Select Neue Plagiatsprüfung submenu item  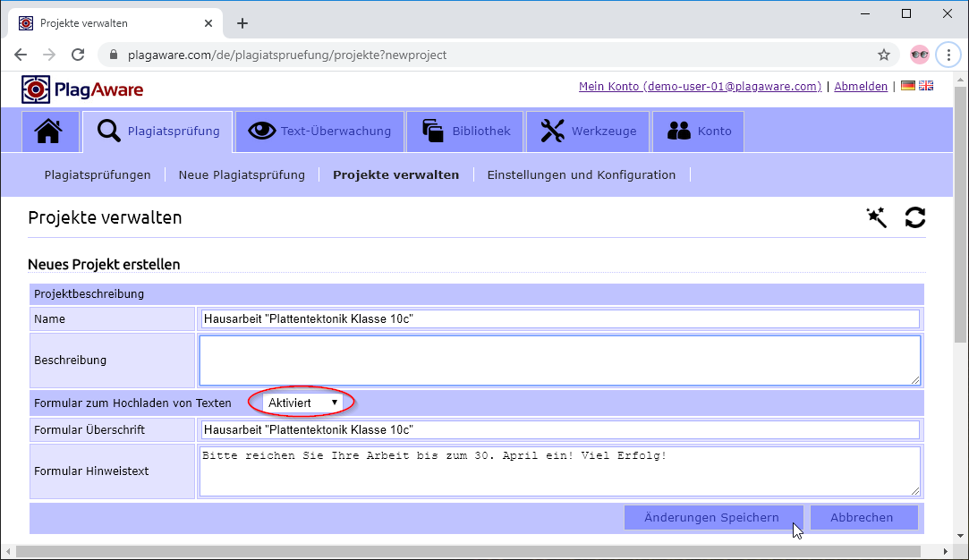tap(242, 175)
